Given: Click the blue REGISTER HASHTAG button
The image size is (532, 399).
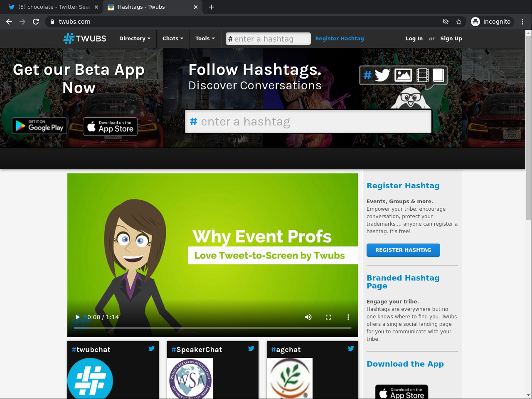Looking at the screenshot, I should (403, 250).
